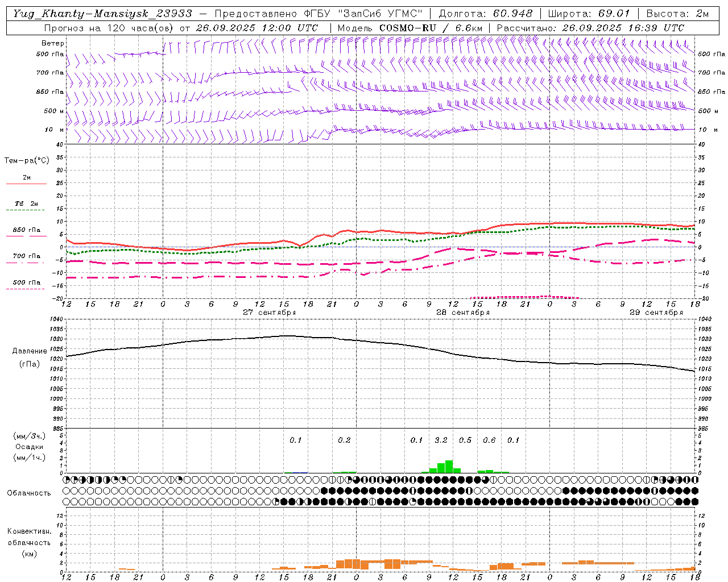Click the (км) unit under convective cloudiness
The width and height of the screenshot is (728, 582).
pos(29,554)
